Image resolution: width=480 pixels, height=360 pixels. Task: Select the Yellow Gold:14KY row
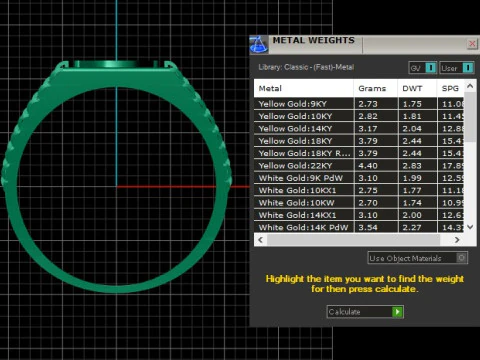[x=359, y=129]
